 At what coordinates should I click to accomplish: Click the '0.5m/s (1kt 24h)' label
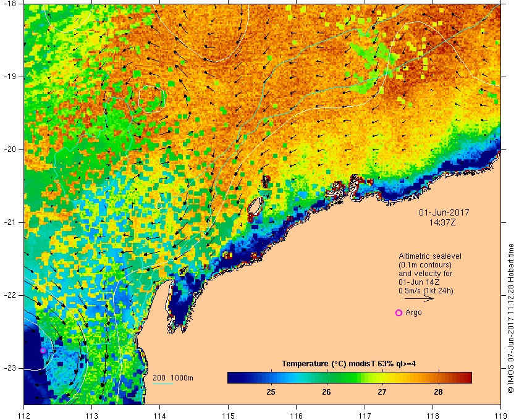(x=426, y=291)
